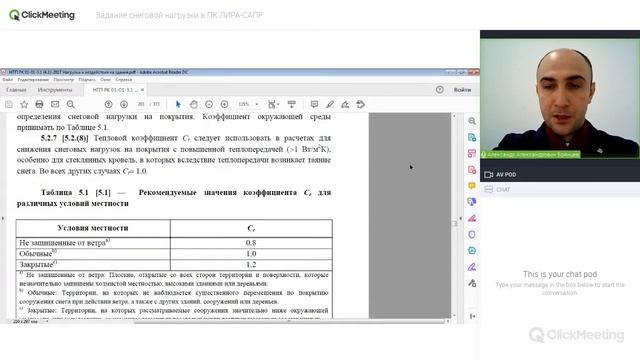Open the page fit options icon
The width and height of the screenshot is (640, 360).
pos(273,104)
